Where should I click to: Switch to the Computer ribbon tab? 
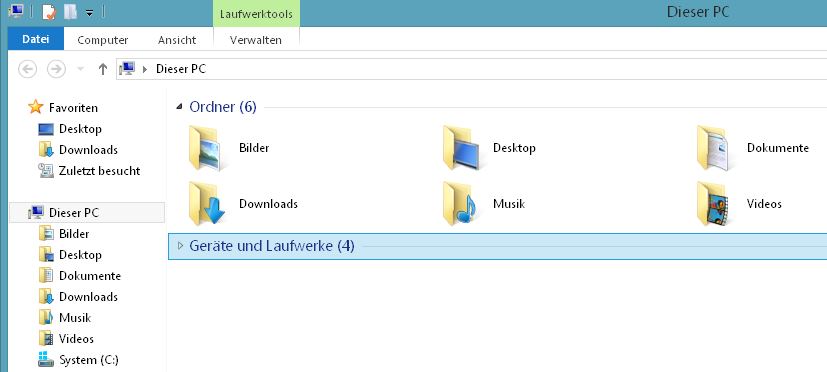(103, 40)
